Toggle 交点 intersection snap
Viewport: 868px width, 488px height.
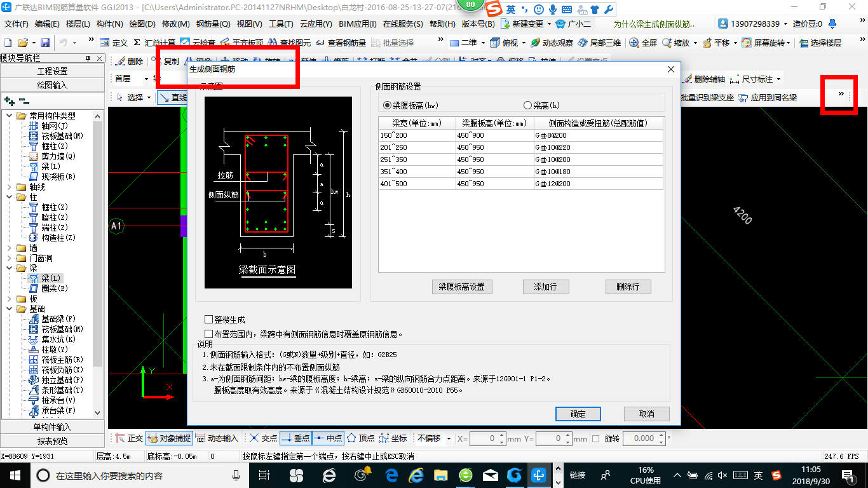pos(263,438)
